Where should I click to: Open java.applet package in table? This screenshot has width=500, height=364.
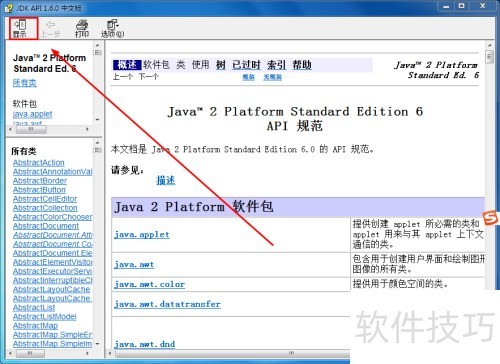(142, 235)
